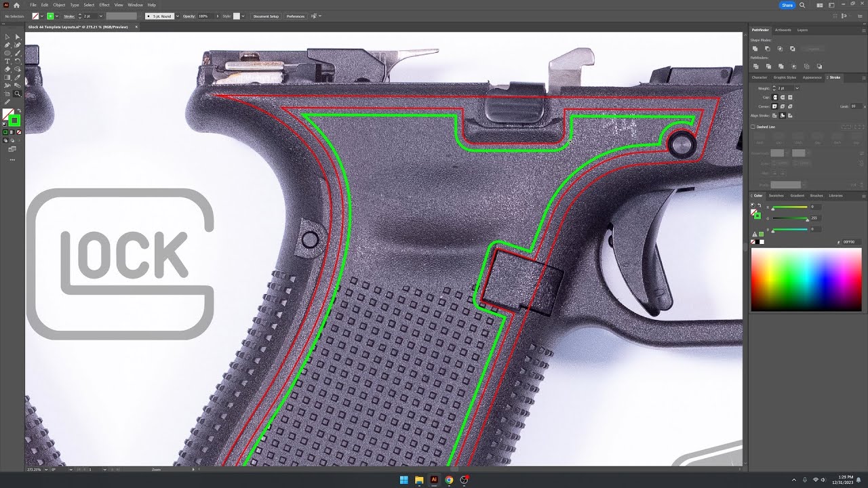Open stroke weight dropdown in control bar
This screenshot has height=488, width=868.
(101, 16)
